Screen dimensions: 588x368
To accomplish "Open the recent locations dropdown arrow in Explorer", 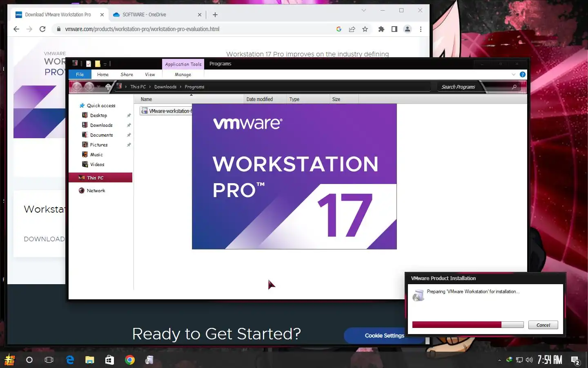I will pyautogui.click(x=99, y=87).
